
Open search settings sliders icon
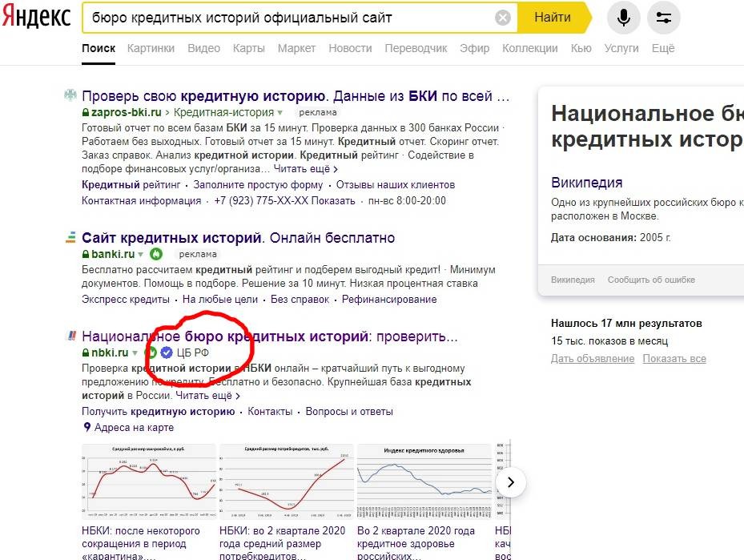tap(663, 18)
